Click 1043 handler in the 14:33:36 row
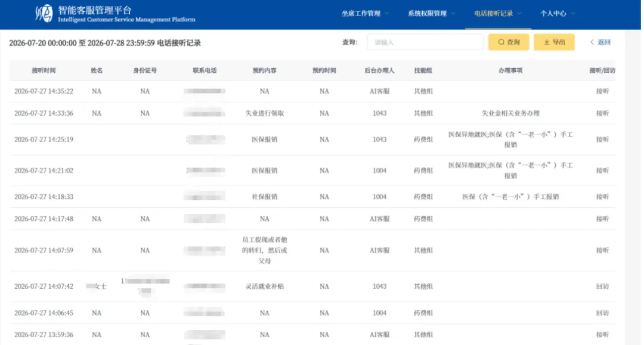The width and height of the screenshot is (644, 345). 379,113
